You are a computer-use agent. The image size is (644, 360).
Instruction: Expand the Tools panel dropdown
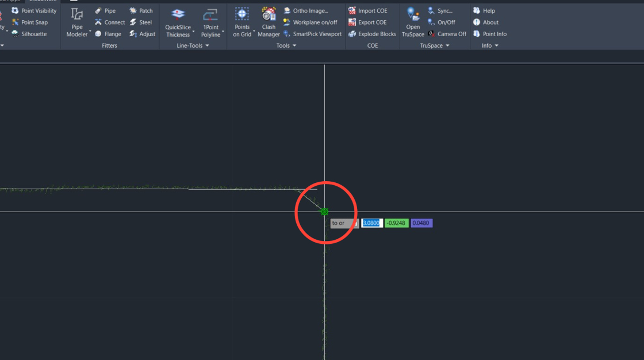pos(286,45)
